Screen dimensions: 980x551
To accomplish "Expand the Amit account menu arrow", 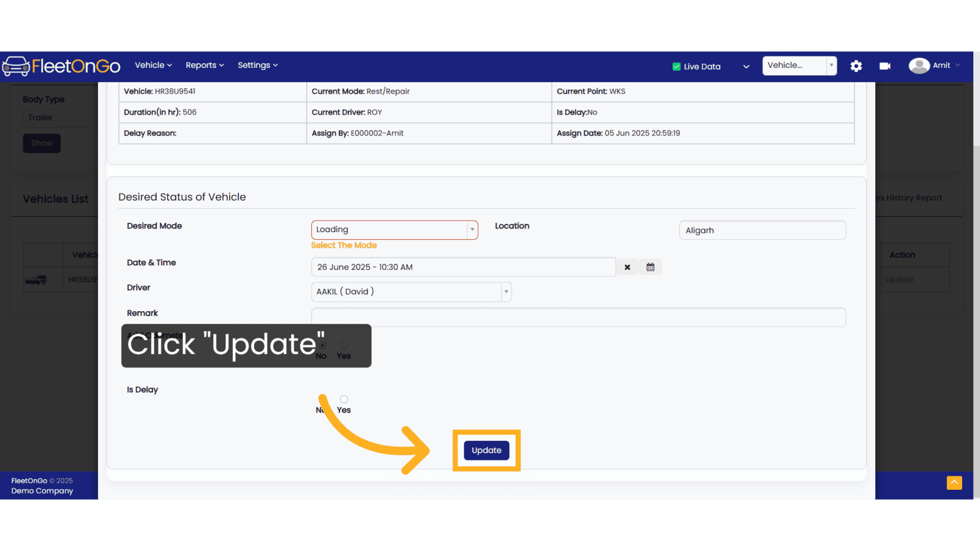I will point(958,66).
